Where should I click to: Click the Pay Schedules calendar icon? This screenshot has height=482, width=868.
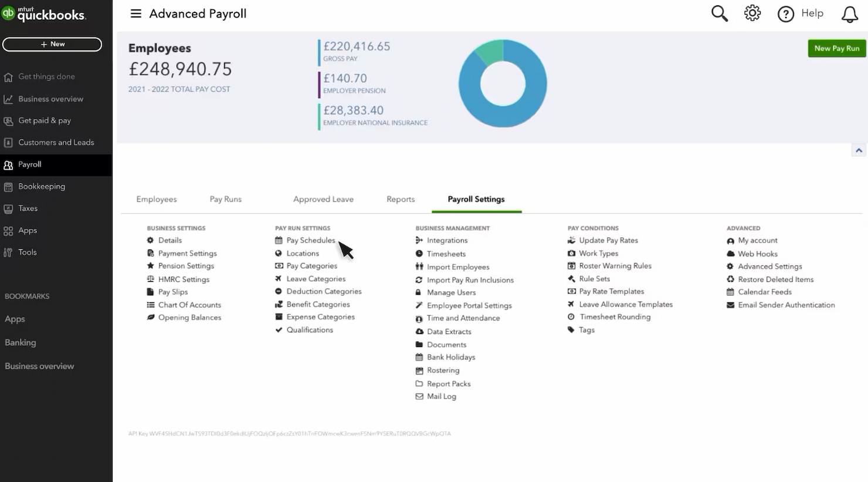pyautogui.click(x=279, y=240)
